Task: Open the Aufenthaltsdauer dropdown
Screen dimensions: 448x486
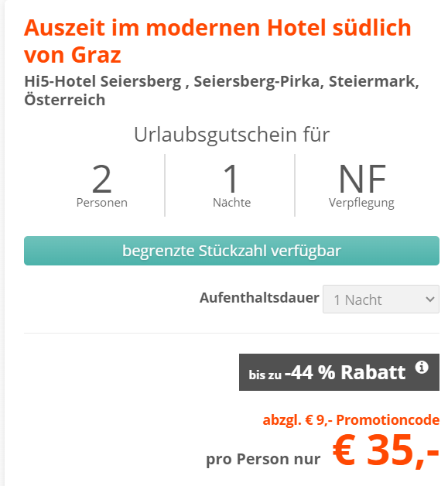Action: 381,299
